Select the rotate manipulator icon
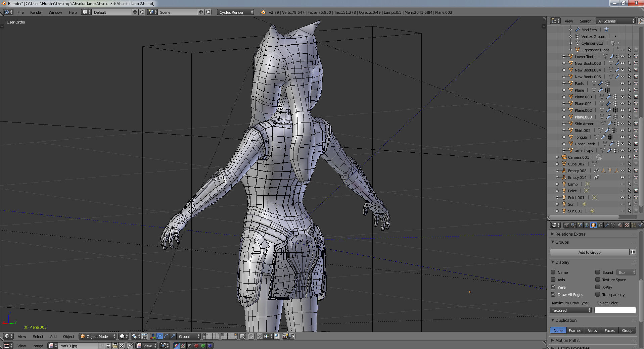The width and height of the screenshot is (644, 349). (x=166, y=336)
